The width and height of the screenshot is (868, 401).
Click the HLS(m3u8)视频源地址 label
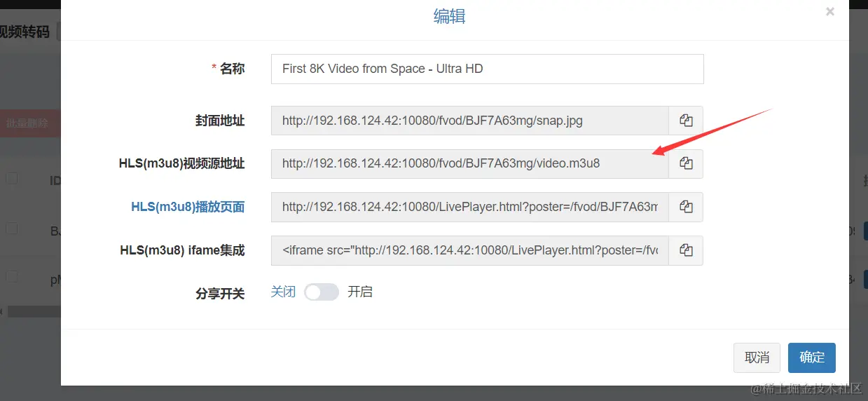tap(182, 163)
